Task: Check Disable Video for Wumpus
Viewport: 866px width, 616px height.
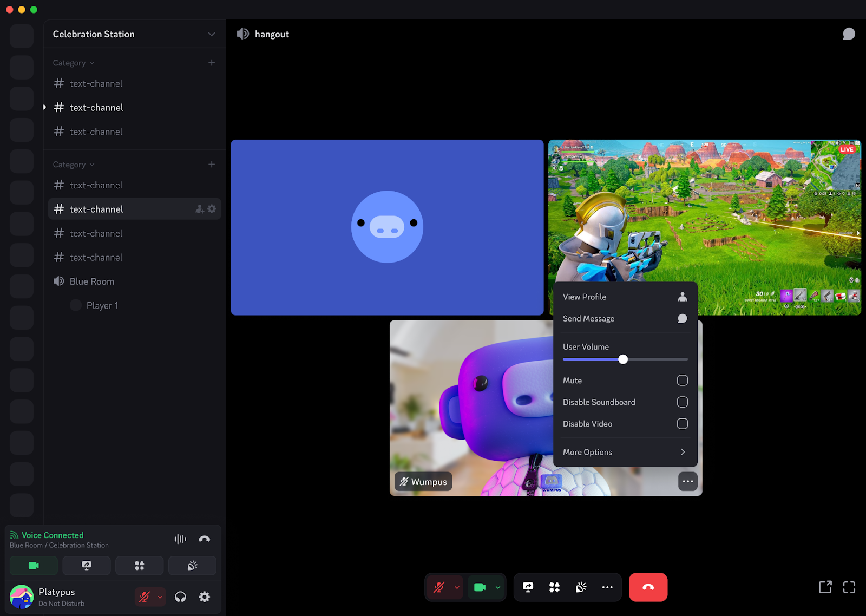Action: (683, 423)
